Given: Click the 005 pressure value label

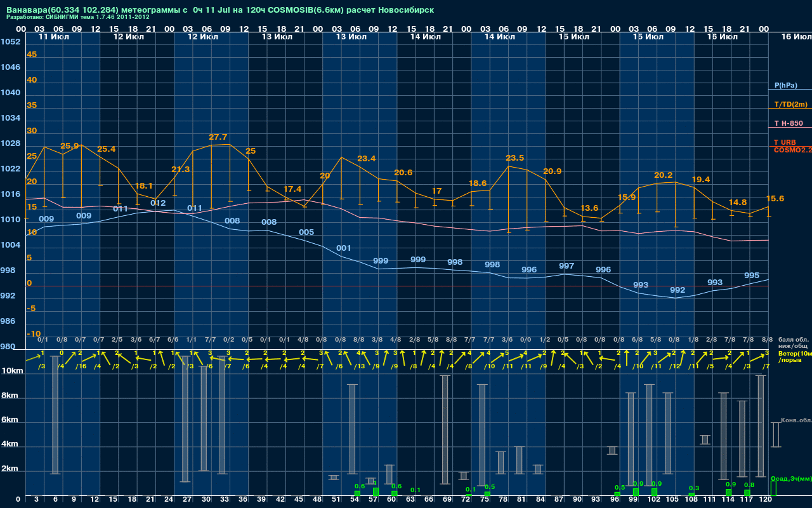Looking at the screenshot, I should coord(306,232).
